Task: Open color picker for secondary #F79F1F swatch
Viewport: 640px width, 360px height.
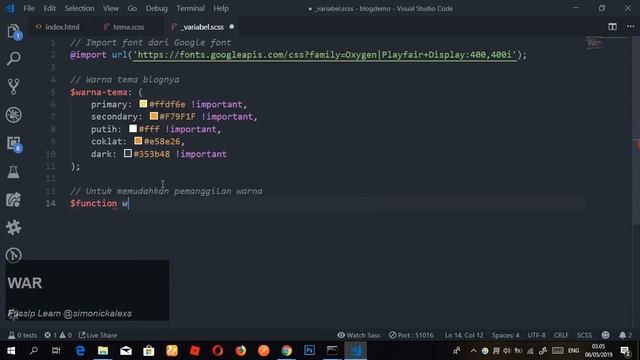Action: 153,116
